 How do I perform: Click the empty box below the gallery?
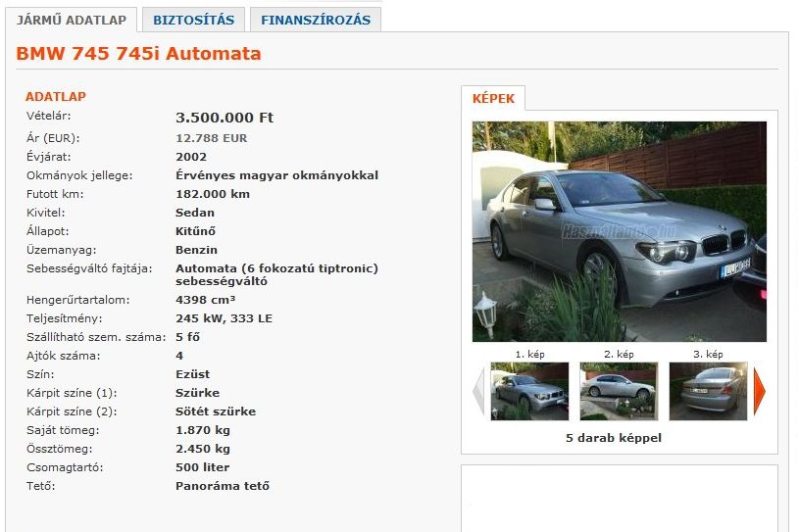pyautogui.click(x=620, y=499)
